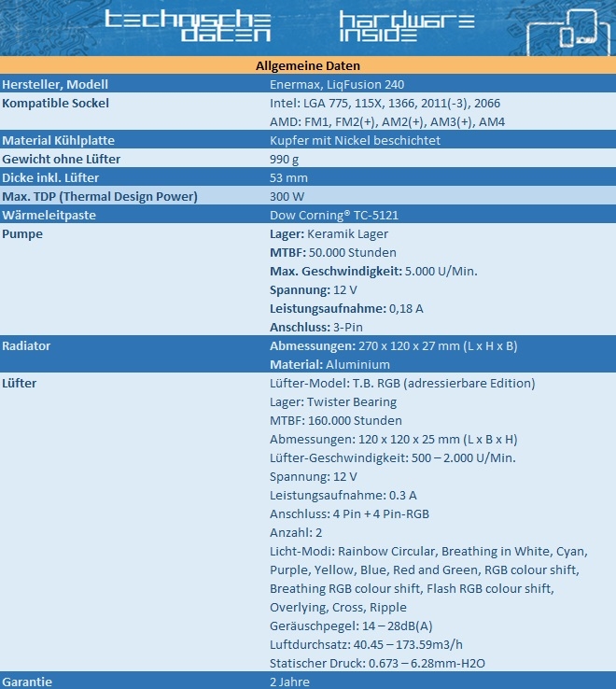Select 'Max. Geschwindigkeit: 5.000 U/Min.' line
Viewport: 616px width, 689px height.
click(373, 271)
